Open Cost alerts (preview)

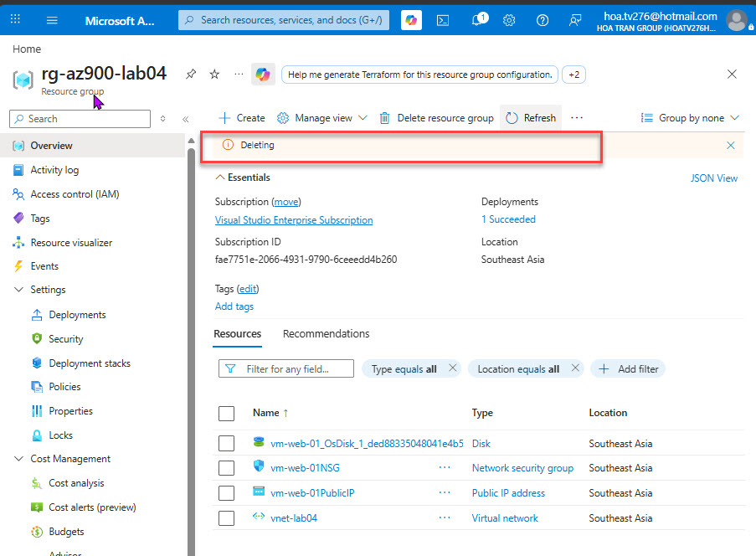92,507
